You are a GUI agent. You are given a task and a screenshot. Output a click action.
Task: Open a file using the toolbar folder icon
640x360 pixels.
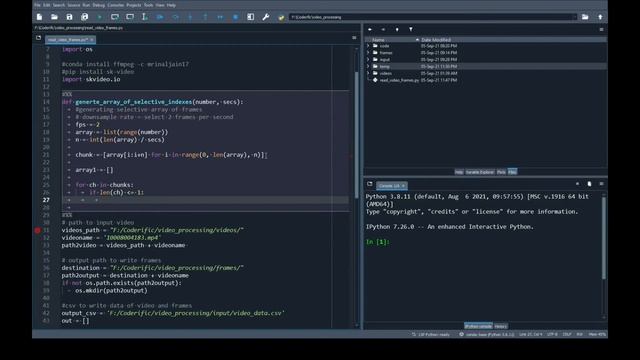[54, 17]
